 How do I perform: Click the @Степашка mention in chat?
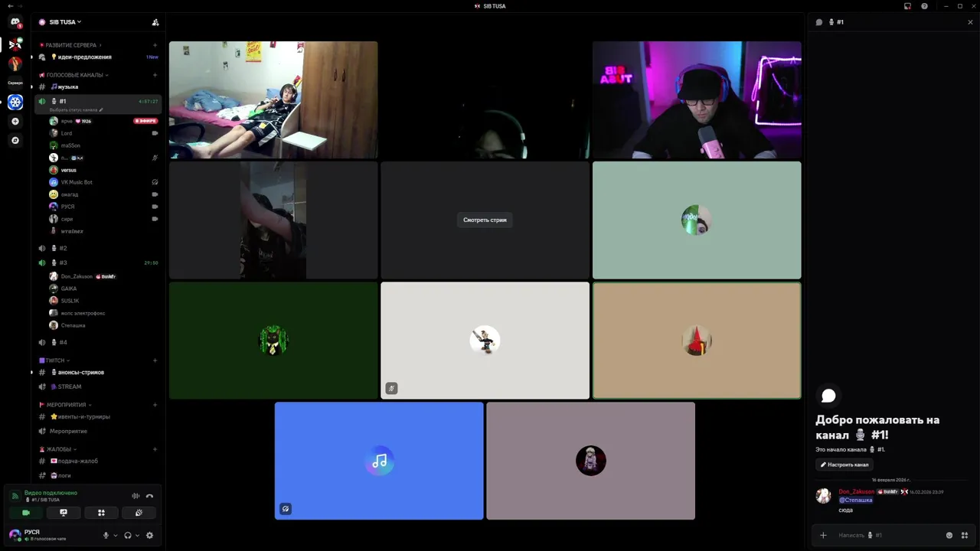[x=855, y=500]
